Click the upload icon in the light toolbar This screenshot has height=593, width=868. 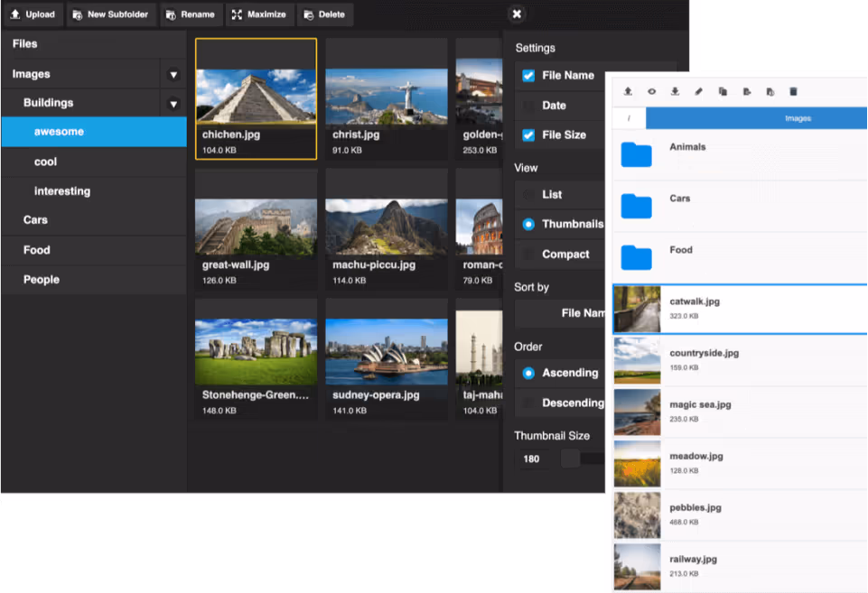click(628, 91)
